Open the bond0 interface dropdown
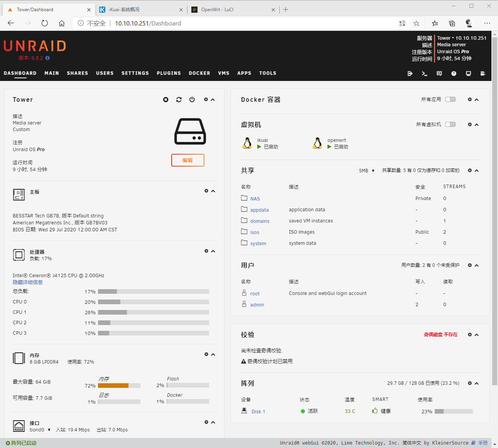498x448 pixels. [40, 429]
